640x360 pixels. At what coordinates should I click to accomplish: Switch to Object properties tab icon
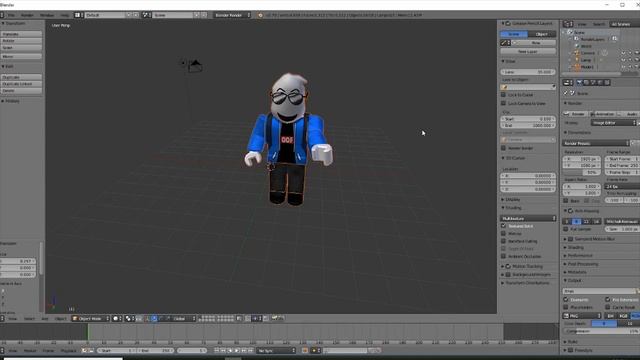(607, 82)
